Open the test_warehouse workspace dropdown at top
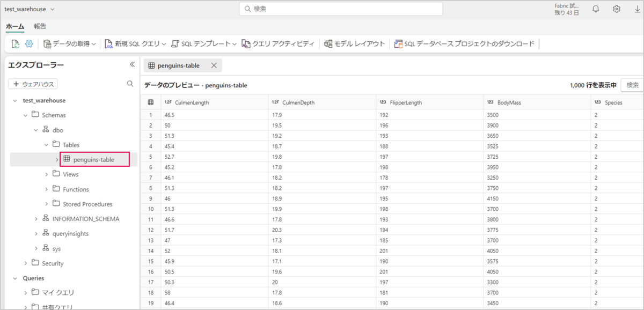The width and height of the screenshot is (644, 310). pyautogui.click(x=30, y=9)
